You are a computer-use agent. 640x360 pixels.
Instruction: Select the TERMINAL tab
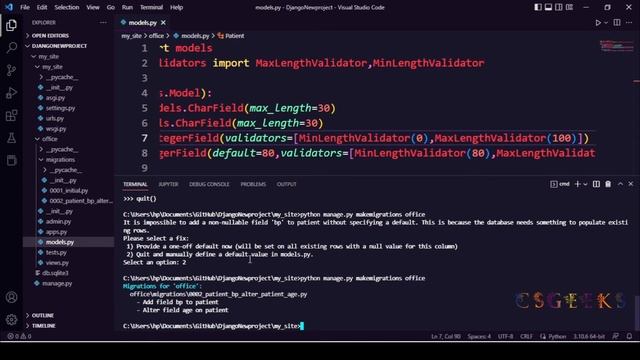tap(135, 184)
